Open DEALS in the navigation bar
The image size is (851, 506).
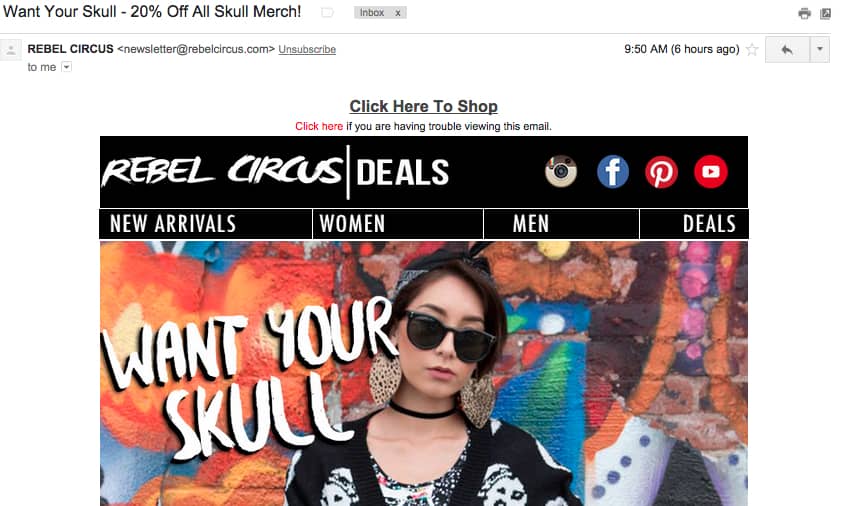point(694,224)
